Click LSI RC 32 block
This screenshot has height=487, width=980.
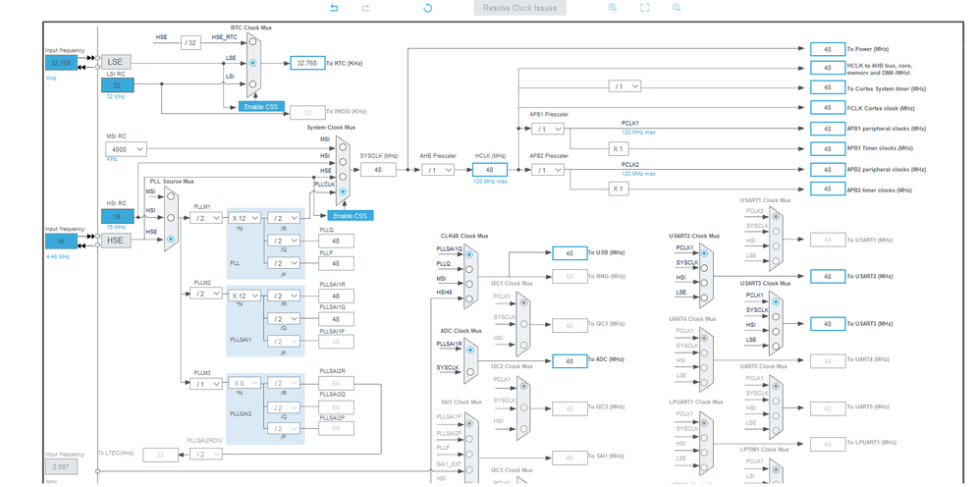pyautogui.click(x=118, y=85)
